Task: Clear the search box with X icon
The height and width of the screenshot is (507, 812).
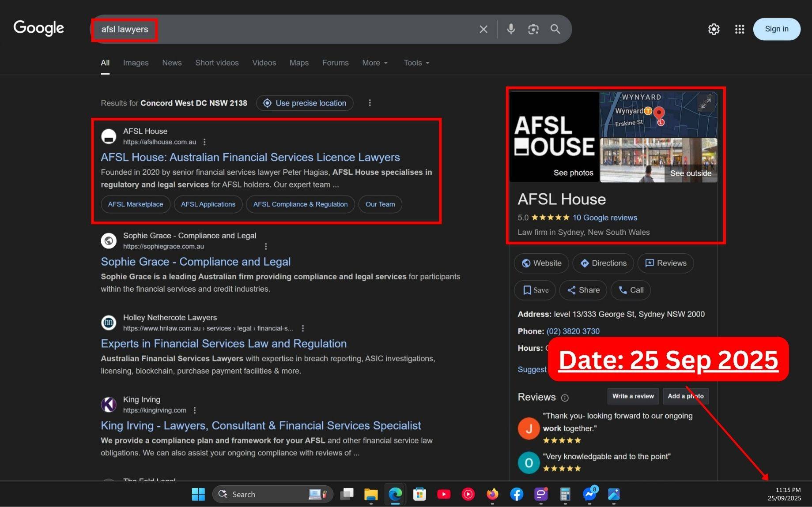Action: pos(483,29)
